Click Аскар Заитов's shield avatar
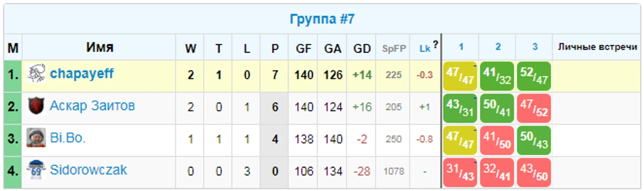Screen dimensions: 644x191 (x=36, y=106)
